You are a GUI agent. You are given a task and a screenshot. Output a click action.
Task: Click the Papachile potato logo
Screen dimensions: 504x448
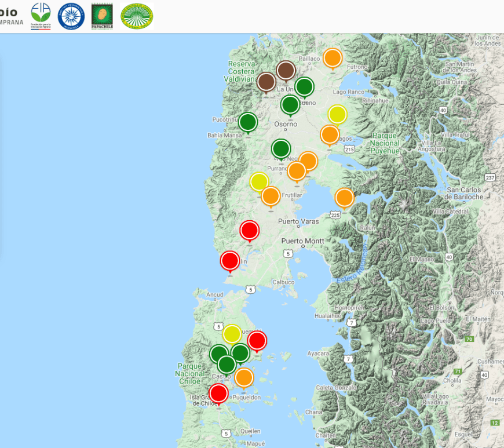(x=102, y=16)
